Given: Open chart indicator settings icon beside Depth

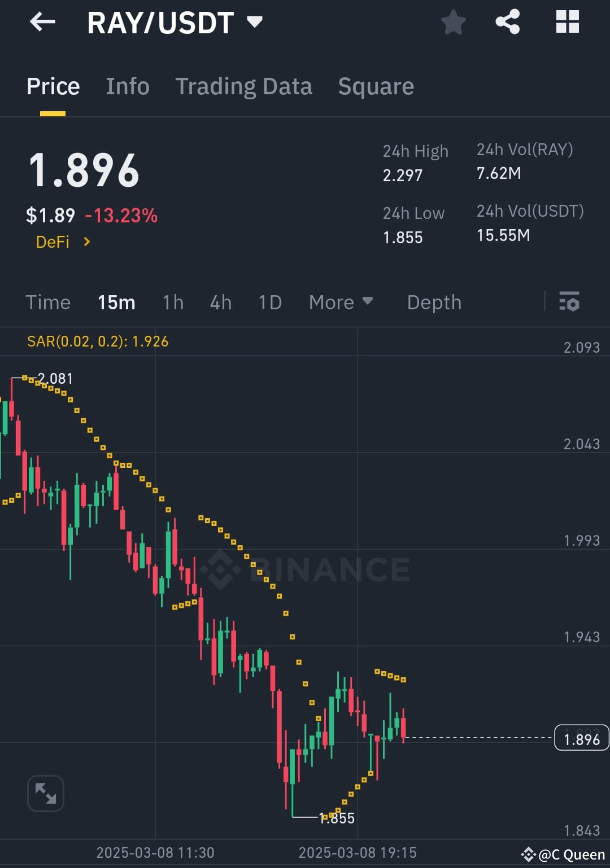Looking at the screenshot, I should [x=570, y=303].
